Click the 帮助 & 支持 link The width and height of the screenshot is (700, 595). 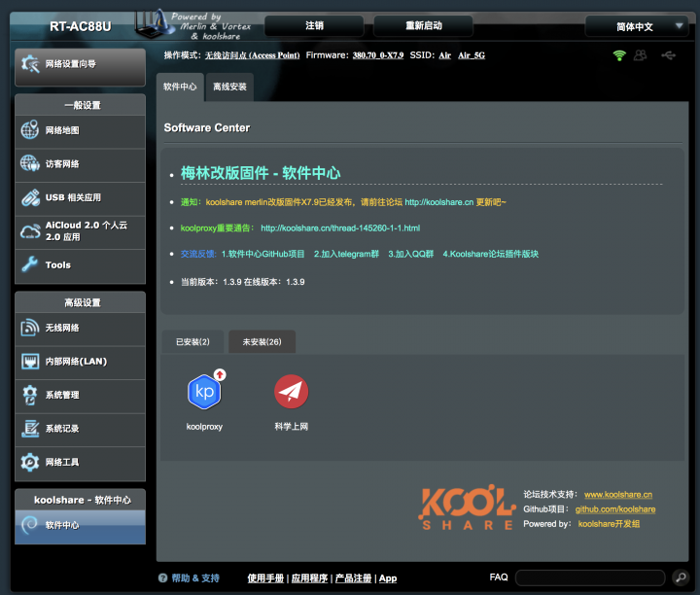(195, 578)
